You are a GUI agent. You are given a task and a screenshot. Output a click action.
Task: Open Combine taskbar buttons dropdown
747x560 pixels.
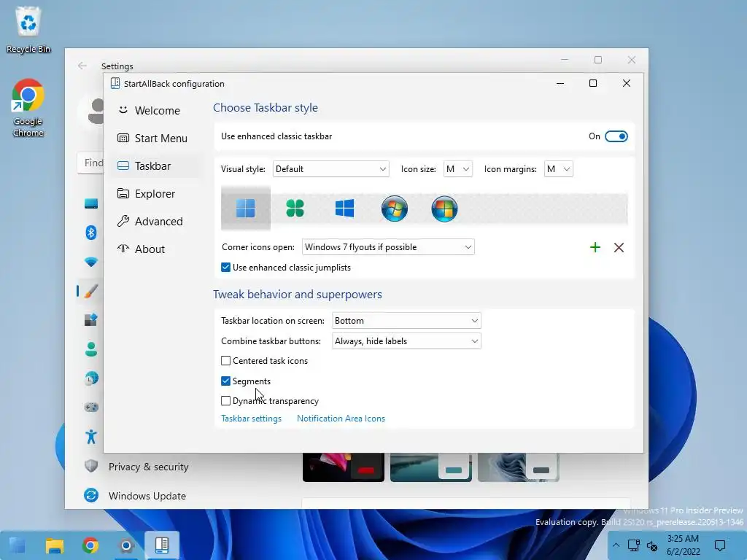point(406,341)
